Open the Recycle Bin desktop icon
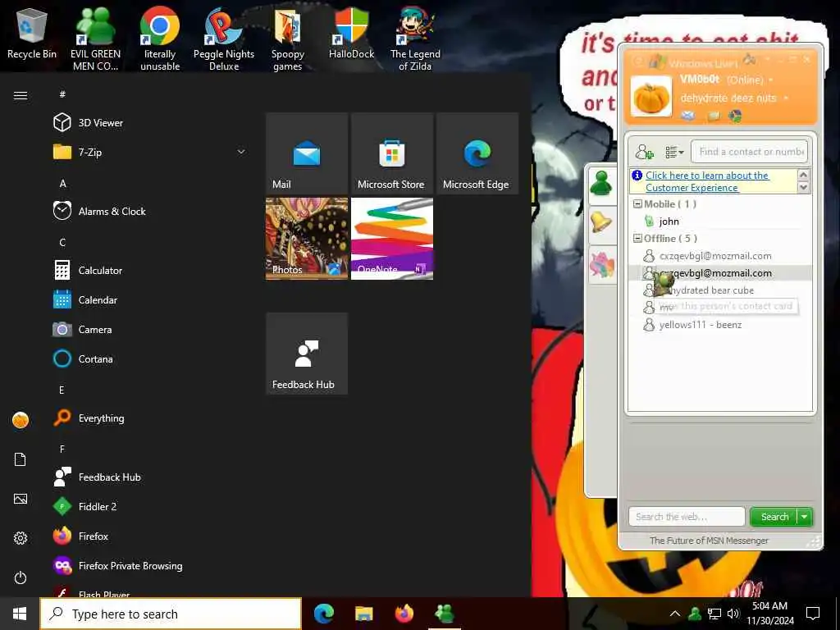The width and height of the screenshot is (840, 630). coord(32,33)
